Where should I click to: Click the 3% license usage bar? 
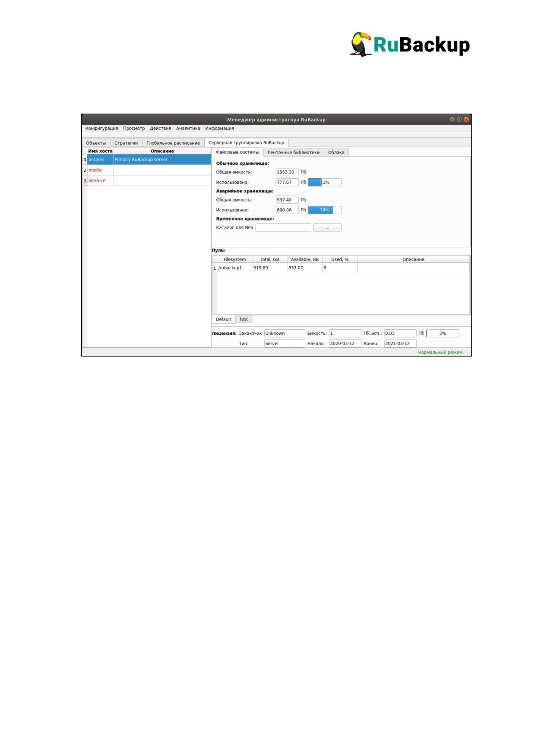[443, 333]
